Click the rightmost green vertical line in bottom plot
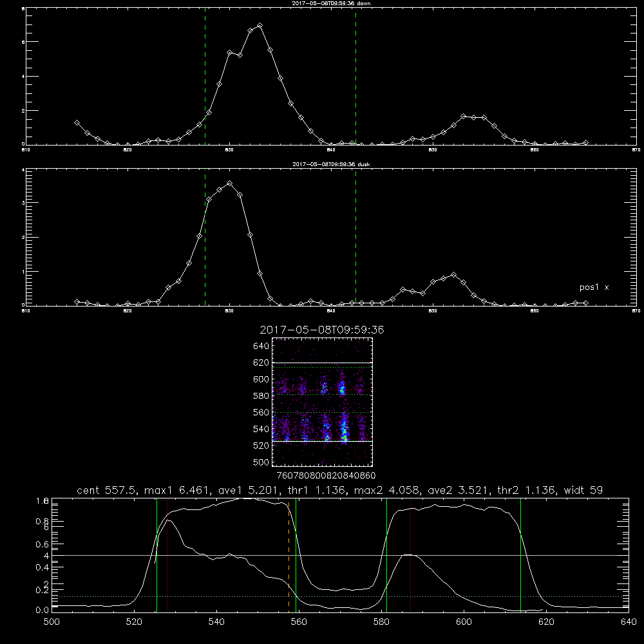The height and width of the screenshot is (644, 644). [520, 555]
